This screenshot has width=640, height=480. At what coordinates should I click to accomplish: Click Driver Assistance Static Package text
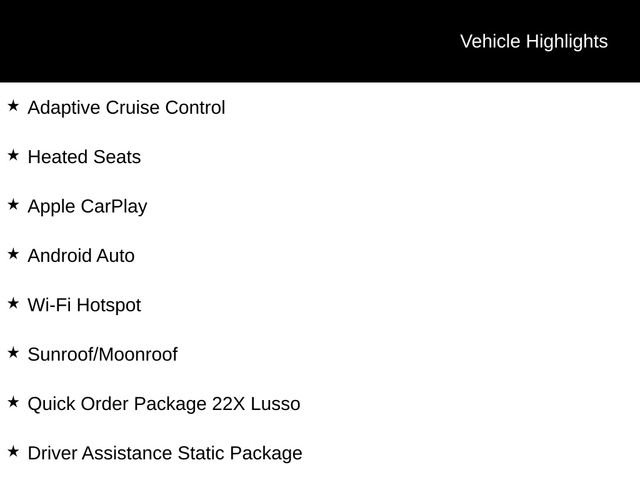pos(164,454)
